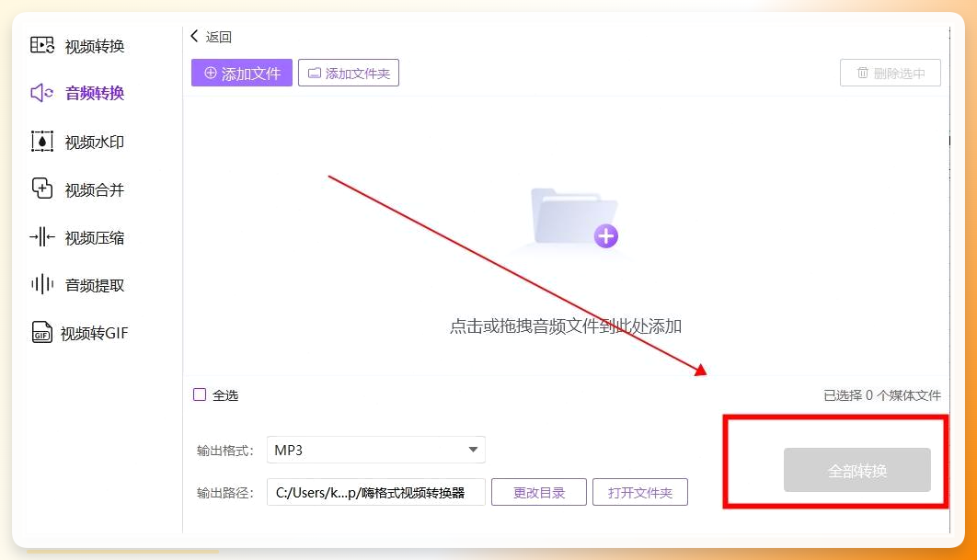Go to the 视频合并 sidebar item

tap(95, 190)
